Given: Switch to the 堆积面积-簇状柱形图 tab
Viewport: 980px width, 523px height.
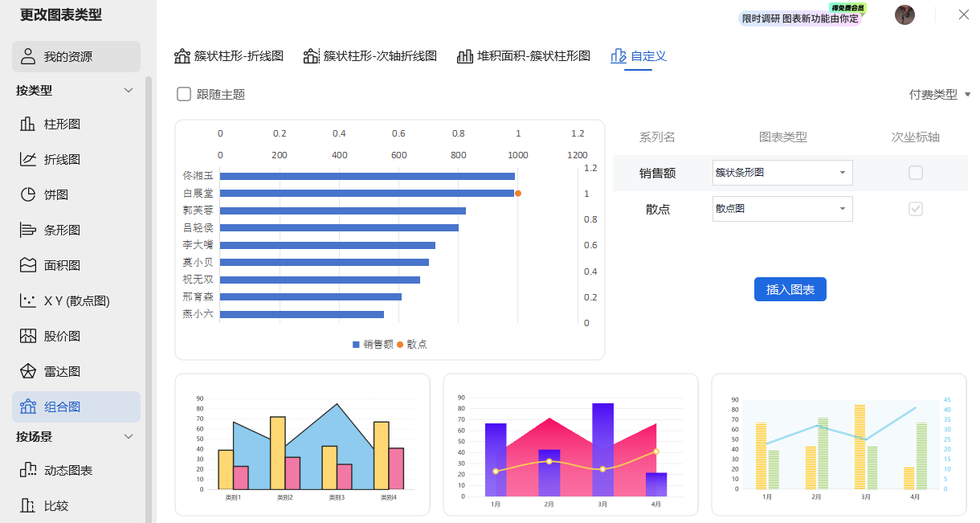Looking at the screenshot, I should (523, 56).
